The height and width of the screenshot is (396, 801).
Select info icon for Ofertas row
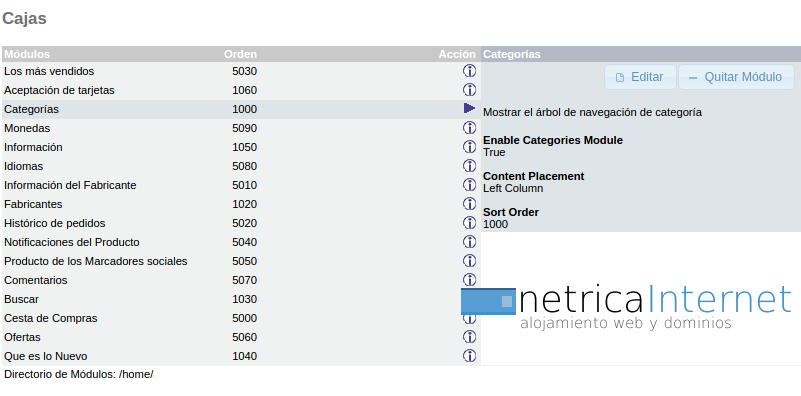469,337
